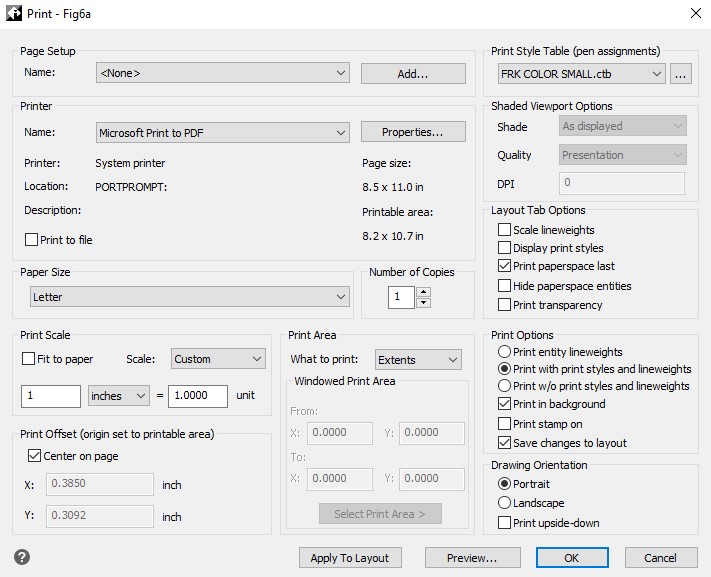Change the inches unit dropdown

118,396
